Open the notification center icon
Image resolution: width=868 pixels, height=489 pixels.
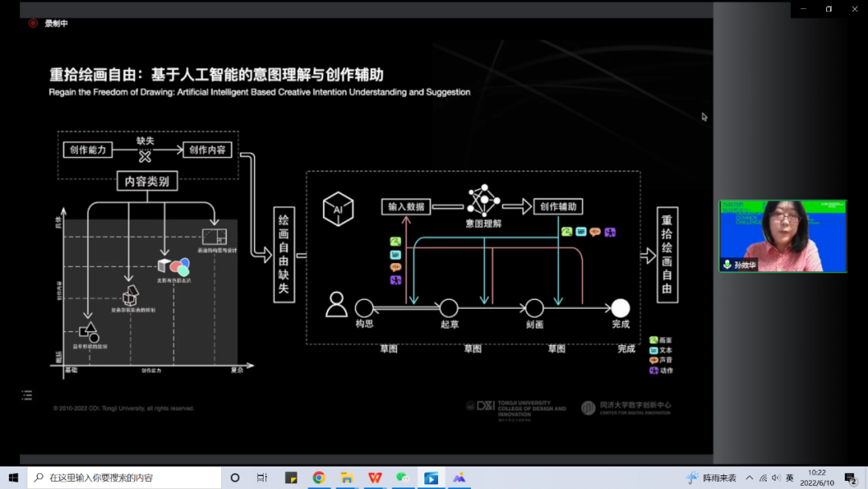(850, 478)
